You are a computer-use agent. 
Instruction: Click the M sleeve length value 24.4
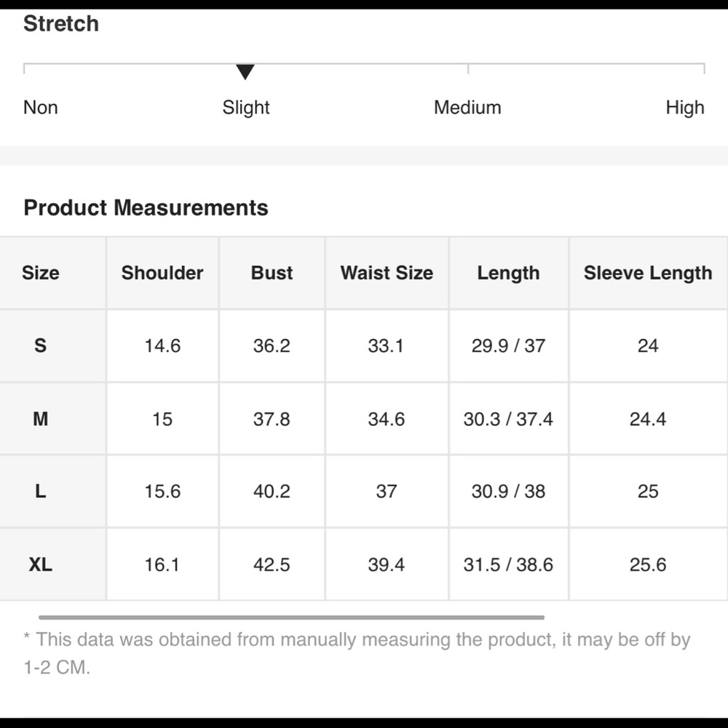[x=648, y=419]
